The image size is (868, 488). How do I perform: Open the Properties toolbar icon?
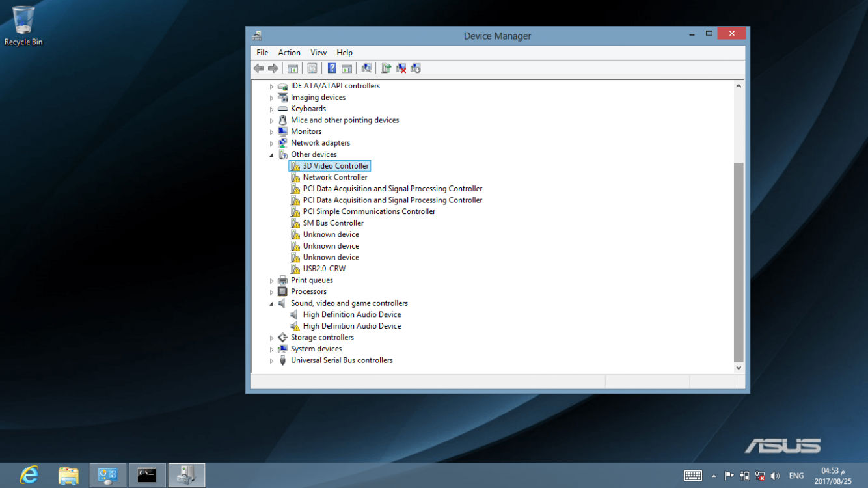click(x=312, y=68)
